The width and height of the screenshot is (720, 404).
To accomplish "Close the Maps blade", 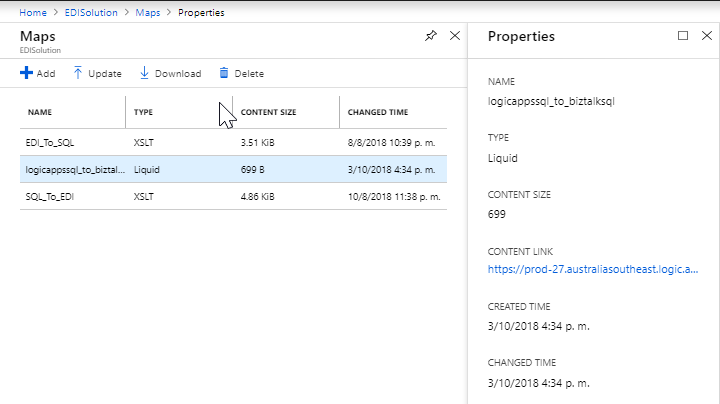I will pos(455,35).
